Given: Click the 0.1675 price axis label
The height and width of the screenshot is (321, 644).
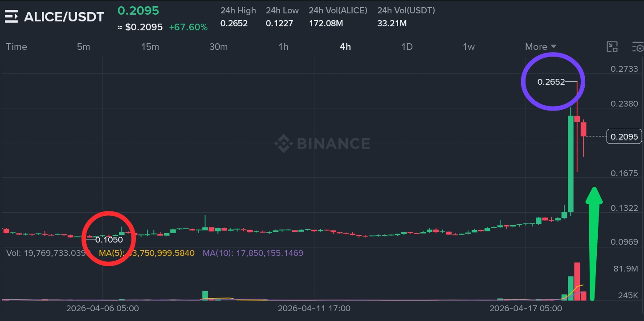Looking at the screenshot, I should tap(624, 173).
